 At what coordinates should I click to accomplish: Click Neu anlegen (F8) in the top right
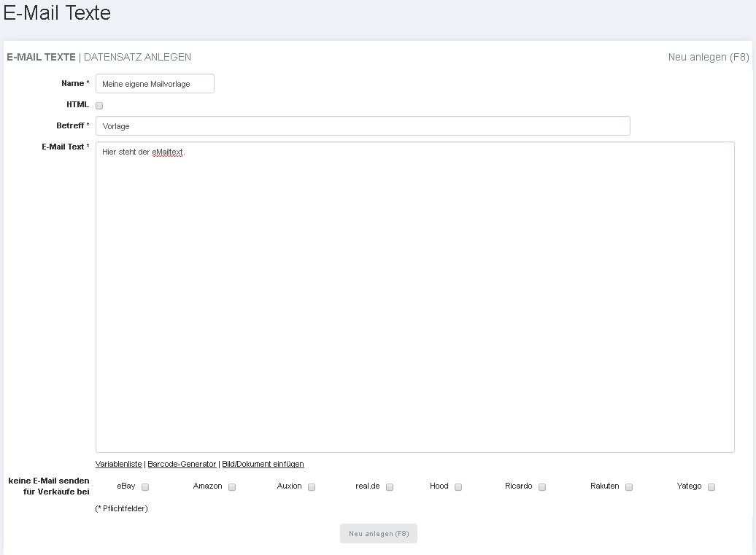click(708, 57)
